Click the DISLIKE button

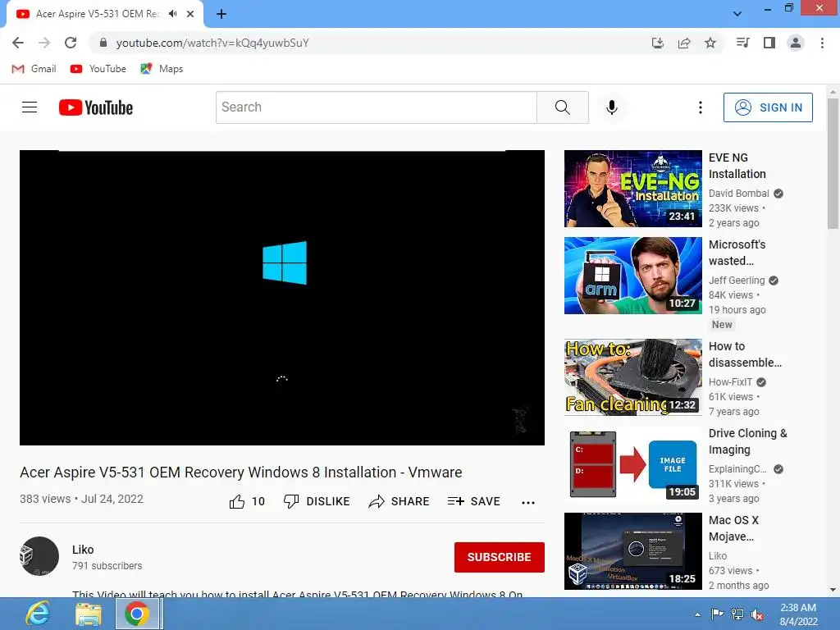[x=317, y=501]
